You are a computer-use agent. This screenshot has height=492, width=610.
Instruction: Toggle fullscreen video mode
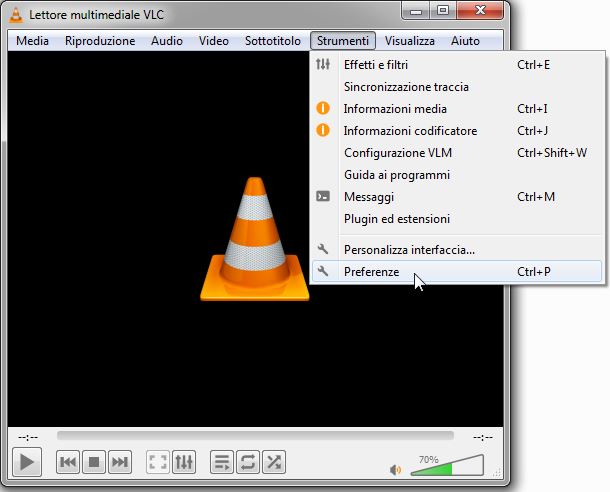158,462
